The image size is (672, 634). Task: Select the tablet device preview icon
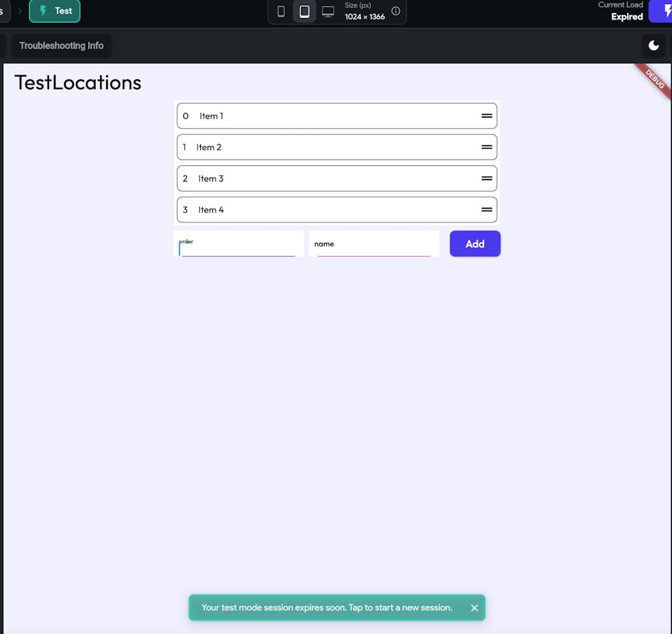click(x=304, y=11)
